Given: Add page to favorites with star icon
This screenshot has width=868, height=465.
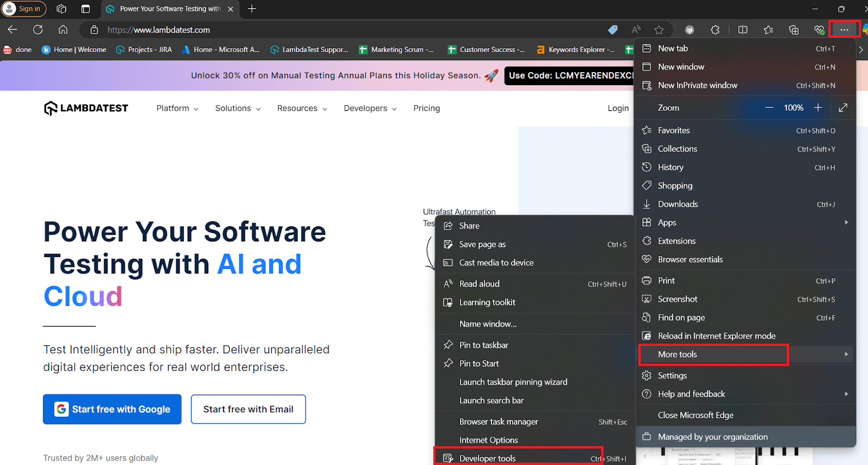Looking at the screenshot, I should coord(659,30).
